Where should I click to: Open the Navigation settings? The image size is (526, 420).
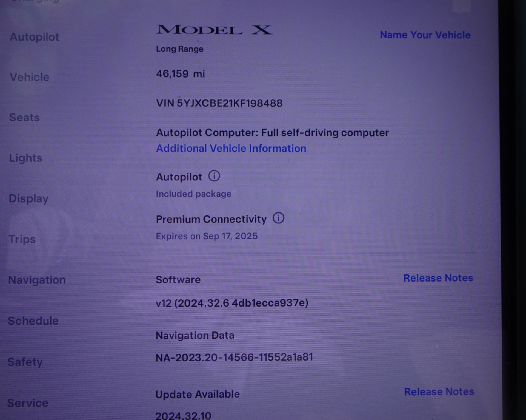pyautogui.click(x=37, y=280)
